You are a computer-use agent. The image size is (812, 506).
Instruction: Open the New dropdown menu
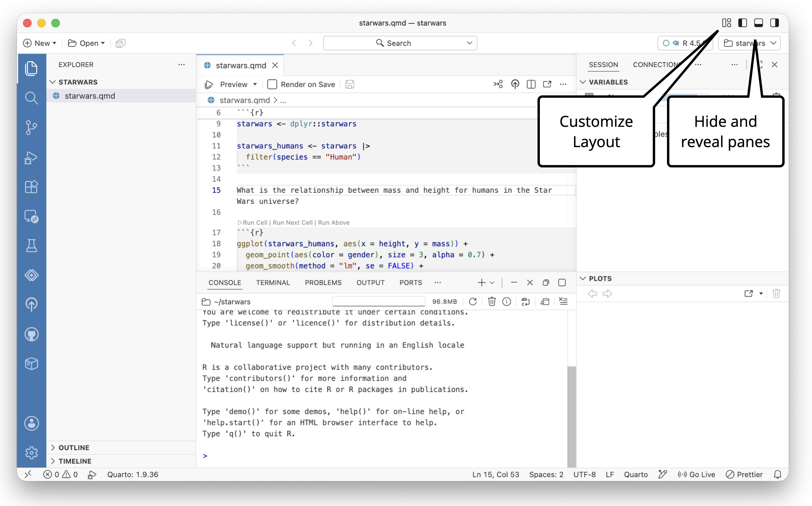click(40, 43)
